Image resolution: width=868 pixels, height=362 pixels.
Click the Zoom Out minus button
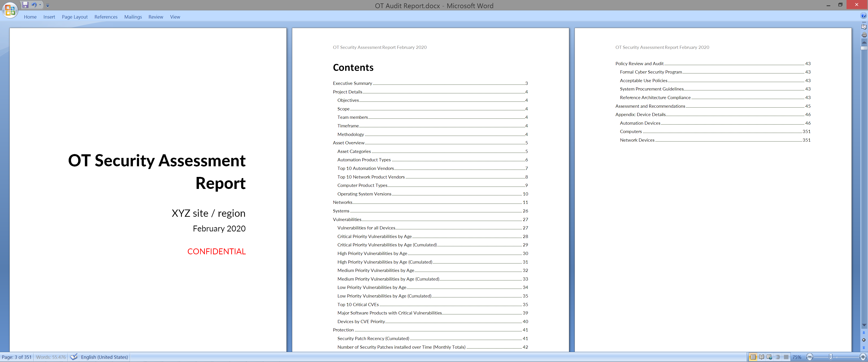click(810, 357)
